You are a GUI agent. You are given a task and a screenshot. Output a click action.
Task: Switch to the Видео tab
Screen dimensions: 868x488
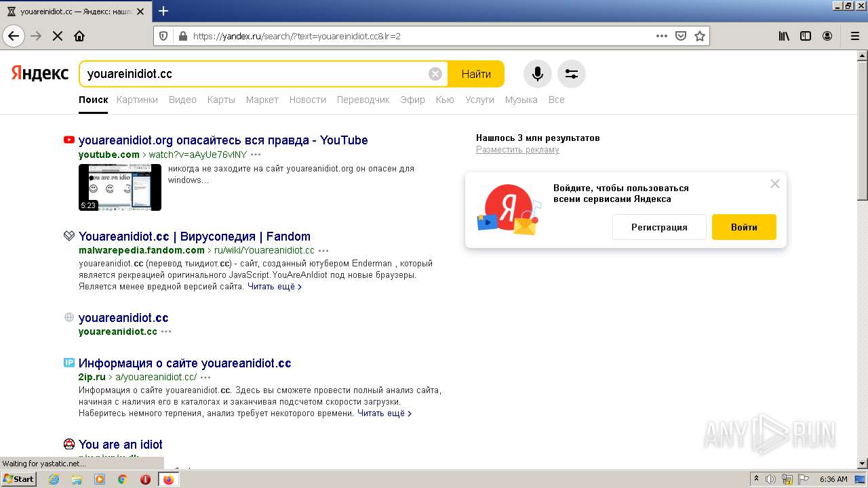(182, 100)
